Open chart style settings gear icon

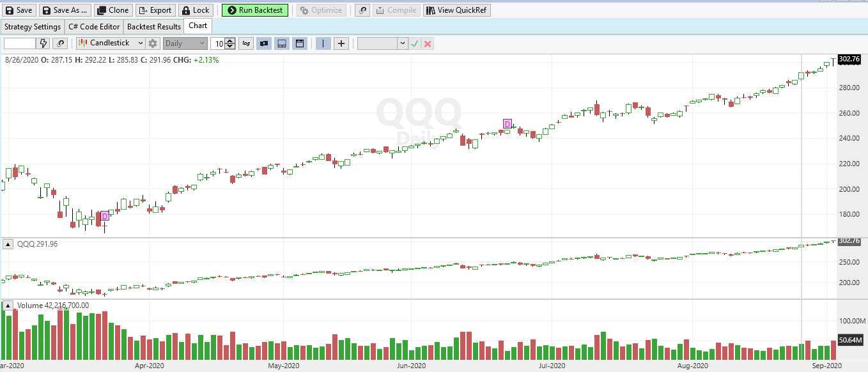[153, 43]
